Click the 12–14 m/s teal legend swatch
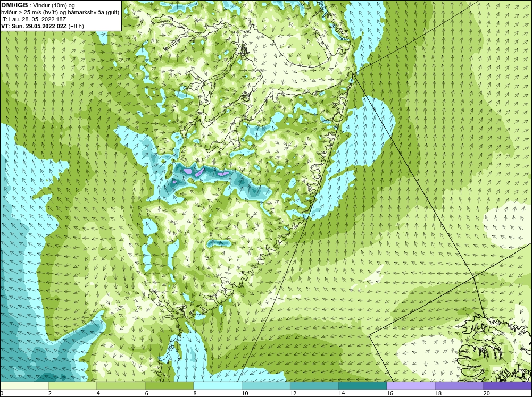 point(314,386)
